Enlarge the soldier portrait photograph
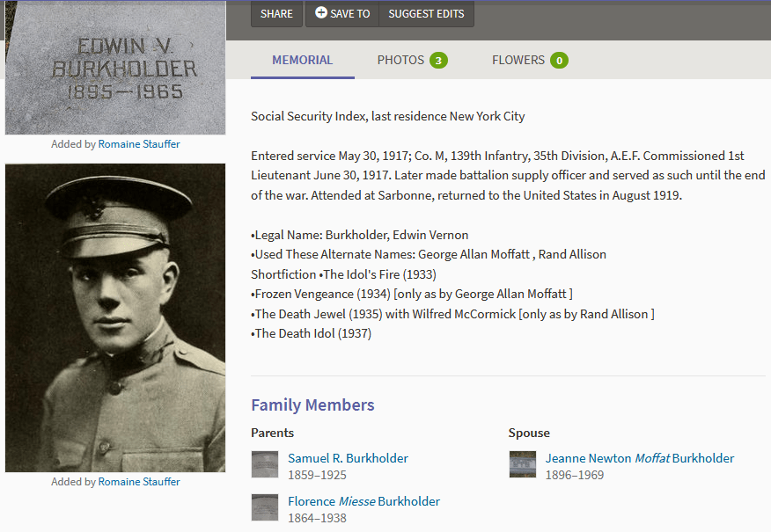 (114, 317)
